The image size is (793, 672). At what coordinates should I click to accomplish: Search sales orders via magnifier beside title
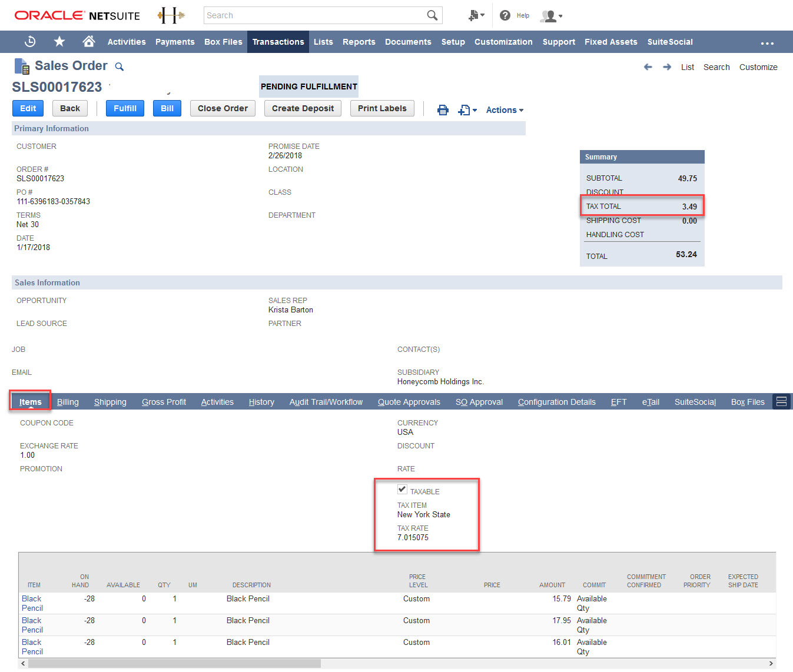[x=119, y=66]
